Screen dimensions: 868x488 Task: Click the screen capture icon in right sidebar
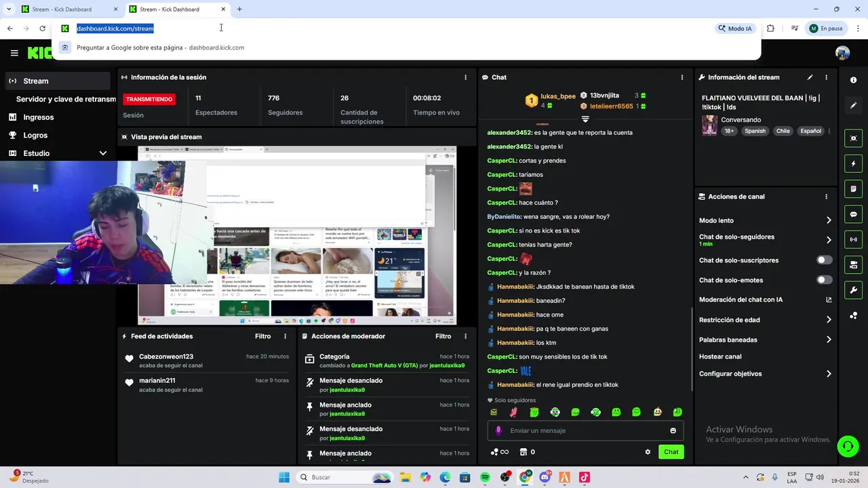(853, 138)
